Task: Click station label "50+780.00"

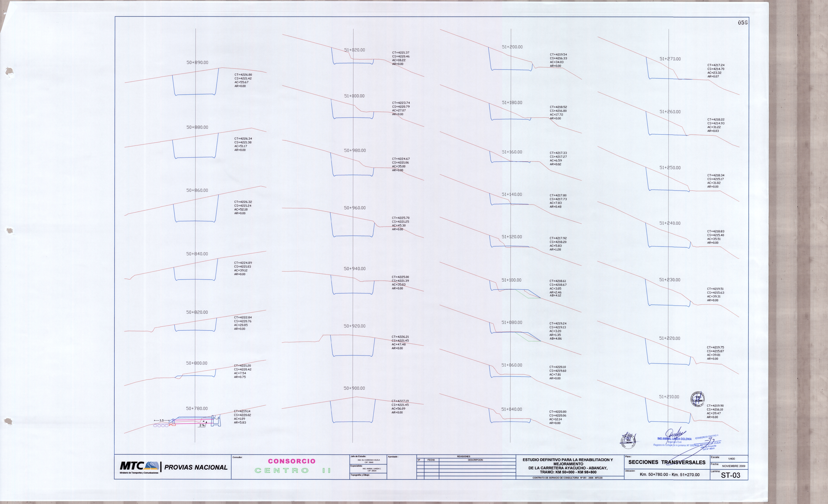Action: click(197, 409)
